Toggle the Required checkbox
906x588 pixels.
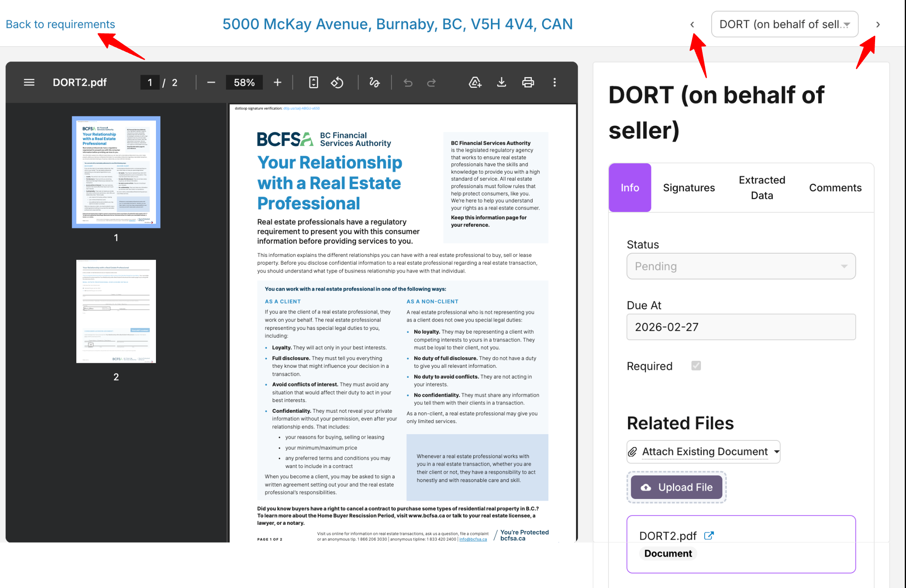tap(696, 366)
